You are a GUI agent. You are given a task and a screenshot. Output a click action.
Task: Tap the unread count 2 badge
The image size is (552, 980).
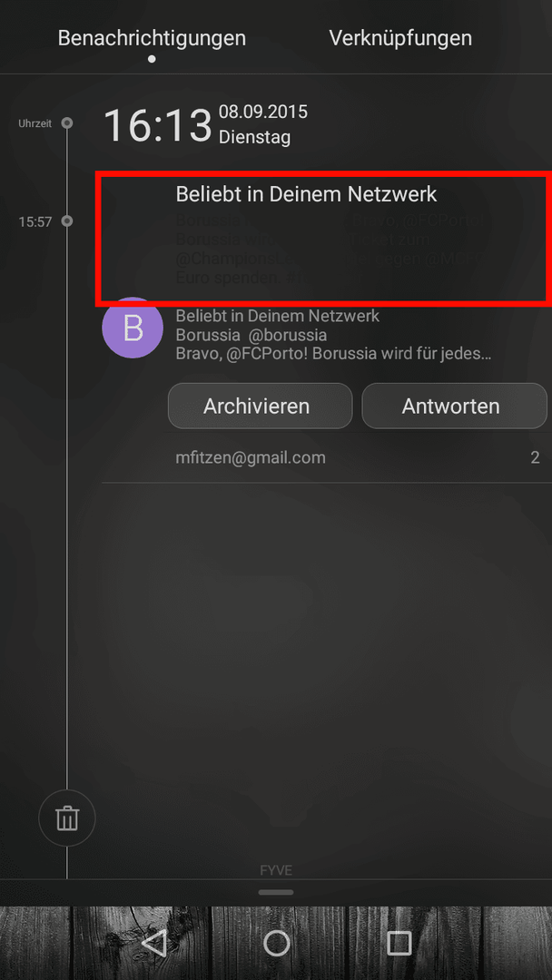click(535, 457)
